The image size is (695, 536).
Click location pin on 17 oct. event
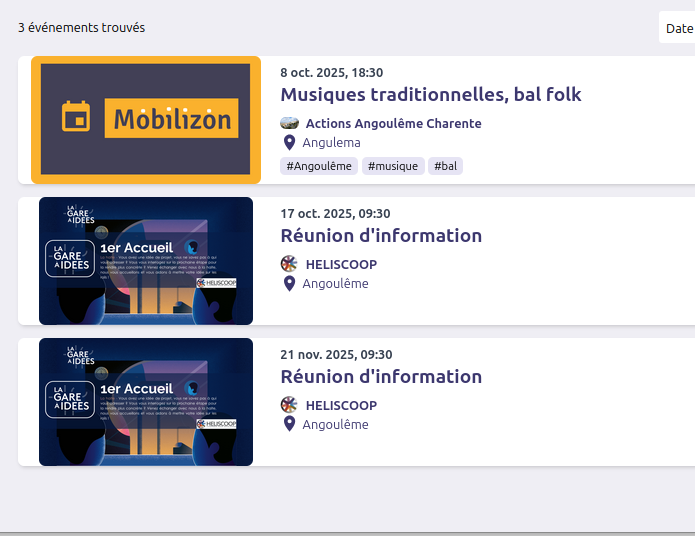point(289,284)
